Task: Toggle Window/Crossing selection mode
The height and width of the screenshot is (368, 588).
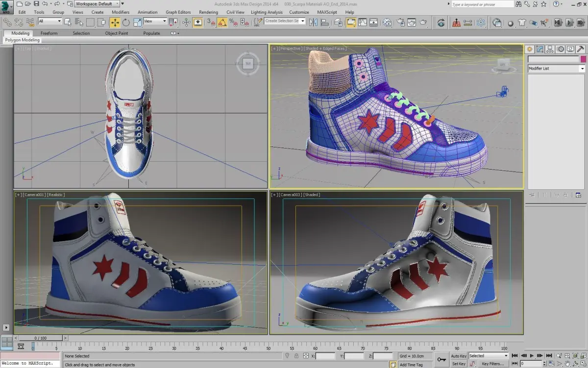Action: pos(101,22)
